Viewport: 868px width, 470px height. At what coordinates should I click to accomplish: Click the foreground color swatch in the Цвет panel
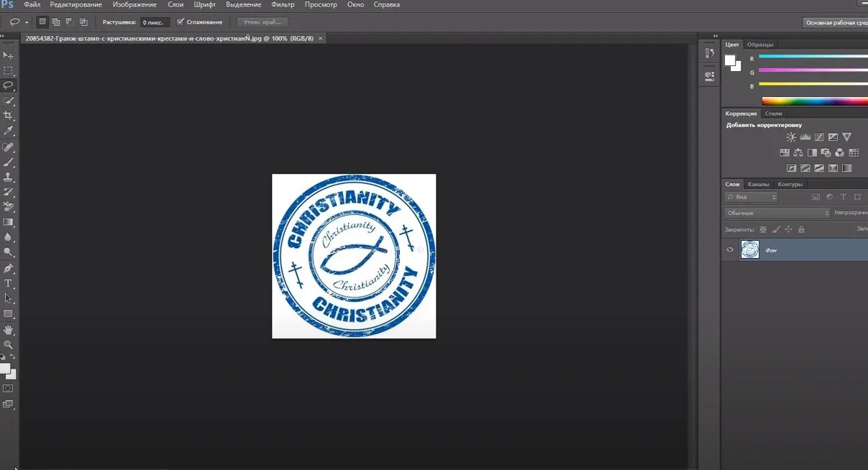730,60
